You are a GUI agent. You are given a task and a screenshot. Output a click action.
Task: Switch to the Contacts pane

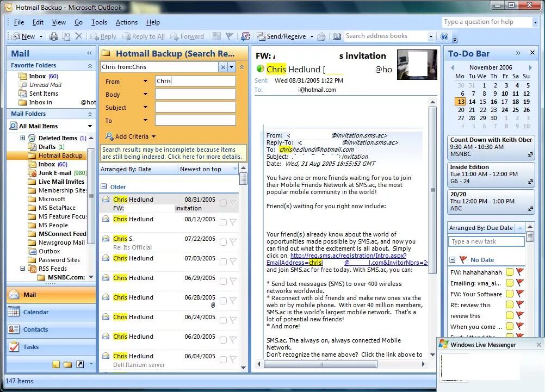[51, 329]
